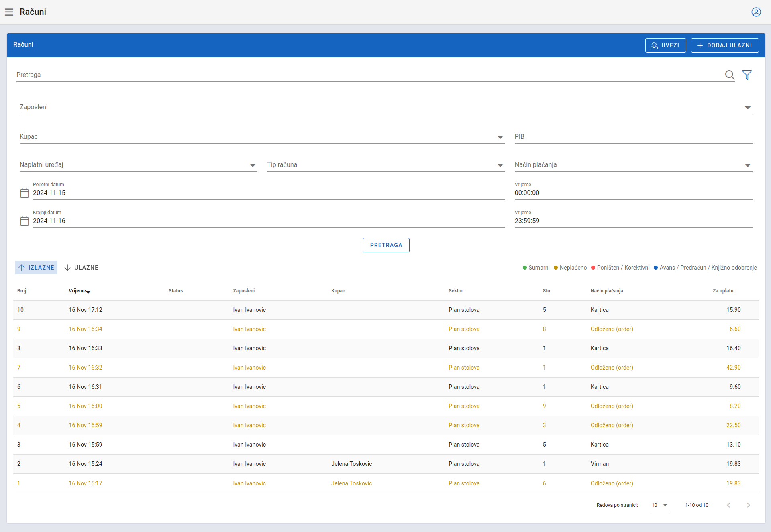The height and width of the screenshot is (532, 771).
Task: Edit the Krajnji datum value 2024-11-16
Action: point(269,221)
